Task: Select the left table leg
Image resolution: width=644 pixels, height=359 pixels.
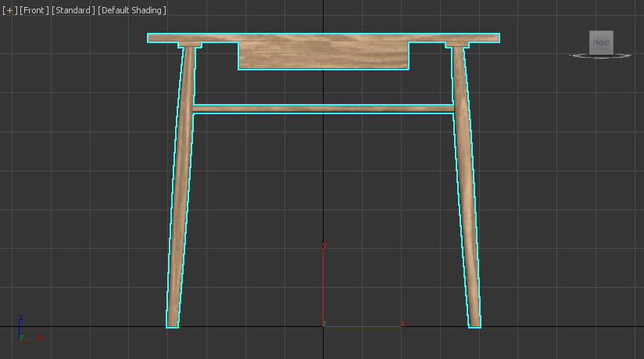Action: [x=181, y=185]
